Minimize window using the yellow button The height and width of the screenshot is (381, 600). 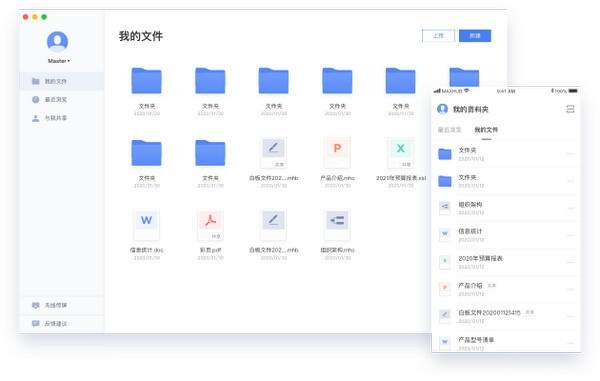click(x=35, y=17)
